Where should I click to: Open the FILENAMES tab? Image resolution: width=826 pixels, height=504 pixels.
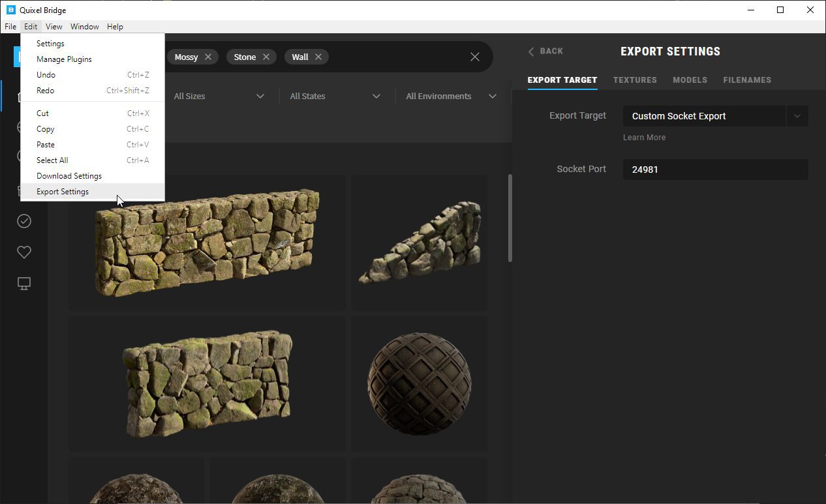pos(747,80)
